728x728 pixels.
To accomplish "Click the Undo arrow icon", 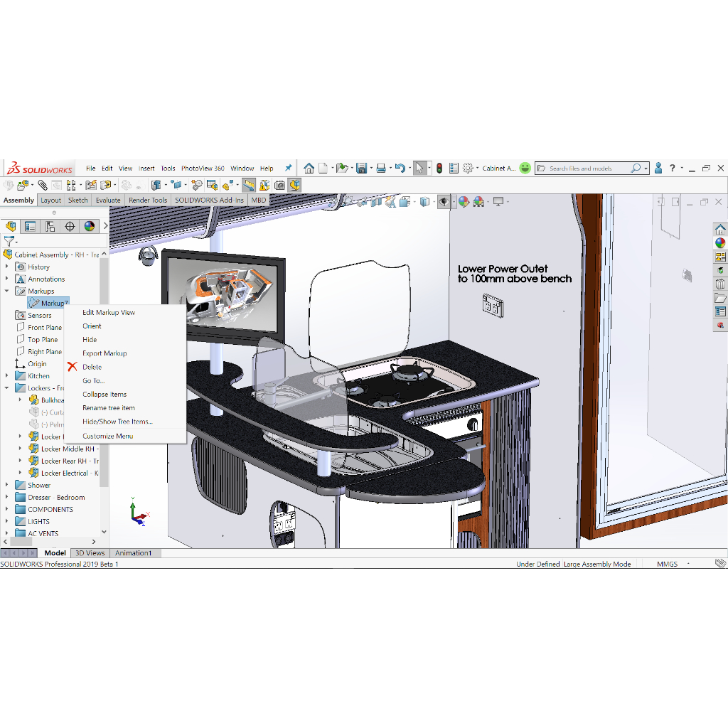I will (x=400, y=168).
